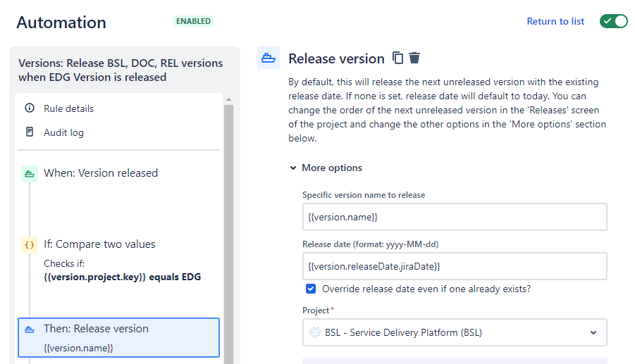Duplicate the Release version component
The height and width of the screenshot is (364, 635).
coord(397,58)
